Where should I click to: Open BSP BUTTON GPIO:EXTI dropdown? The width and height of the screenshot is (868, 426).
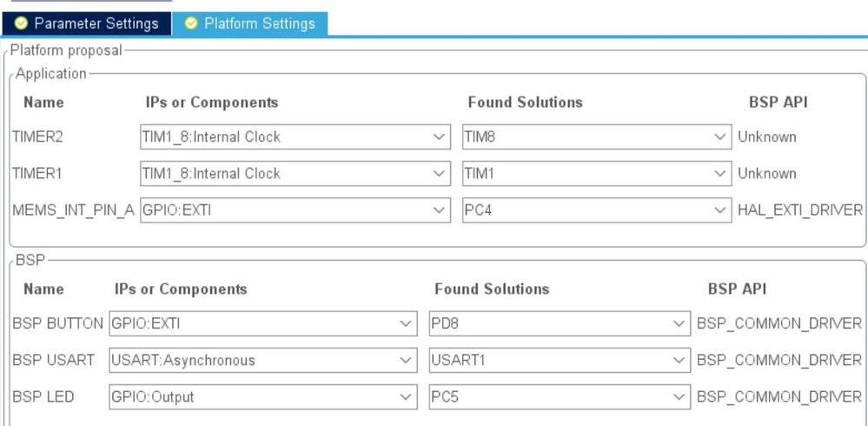263,323
